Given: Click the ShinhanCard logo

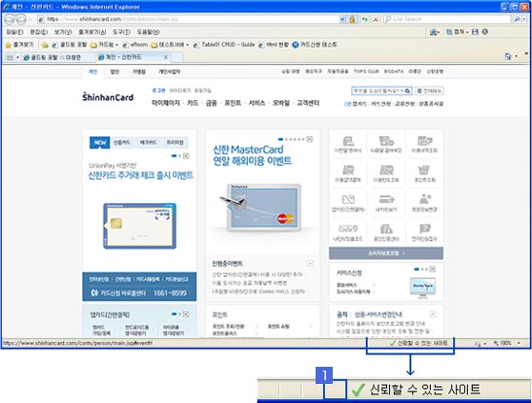Looking at the screenshot, I should 108,97.
